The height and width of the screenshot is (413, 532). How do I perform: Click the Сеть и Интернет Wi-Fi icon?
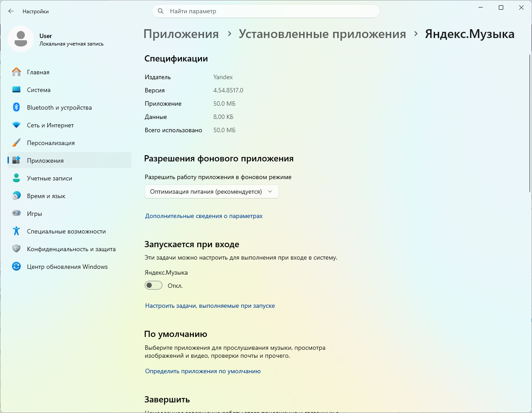click(16, 125)
